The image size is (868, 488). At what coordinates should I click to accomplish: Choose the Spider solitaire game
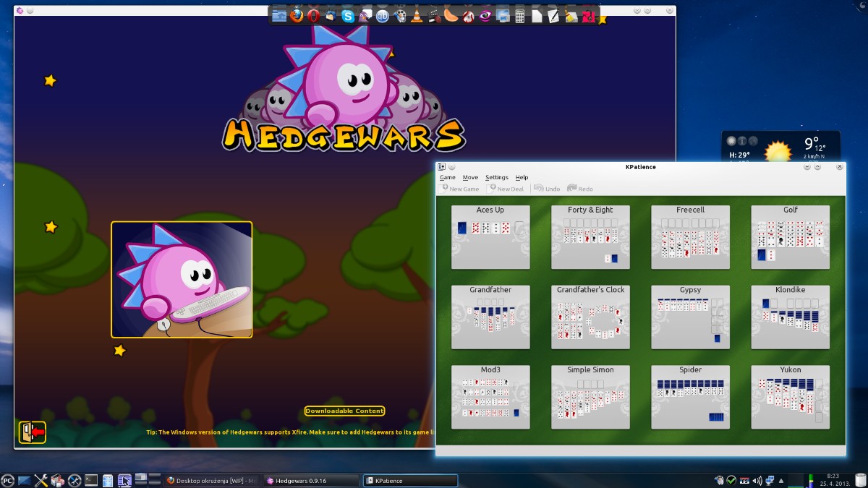click(x=690, y=397)
